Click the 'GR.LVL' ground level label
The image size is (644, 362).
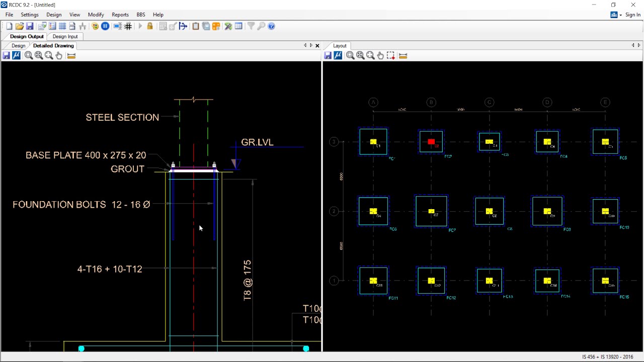click(257, 142)
